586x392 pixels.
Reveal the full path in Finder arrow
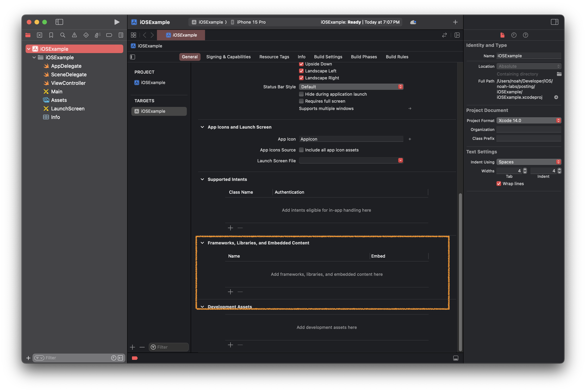click(556, 97)
